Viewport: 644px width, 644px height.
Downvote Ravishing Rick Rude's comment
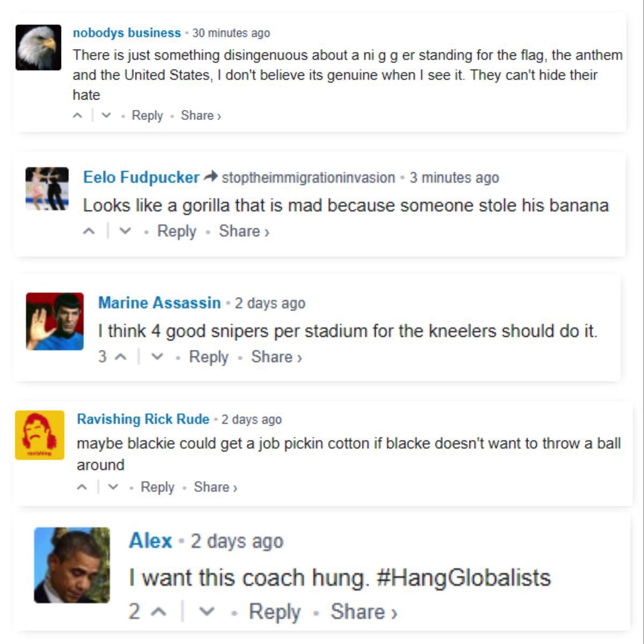113,487
